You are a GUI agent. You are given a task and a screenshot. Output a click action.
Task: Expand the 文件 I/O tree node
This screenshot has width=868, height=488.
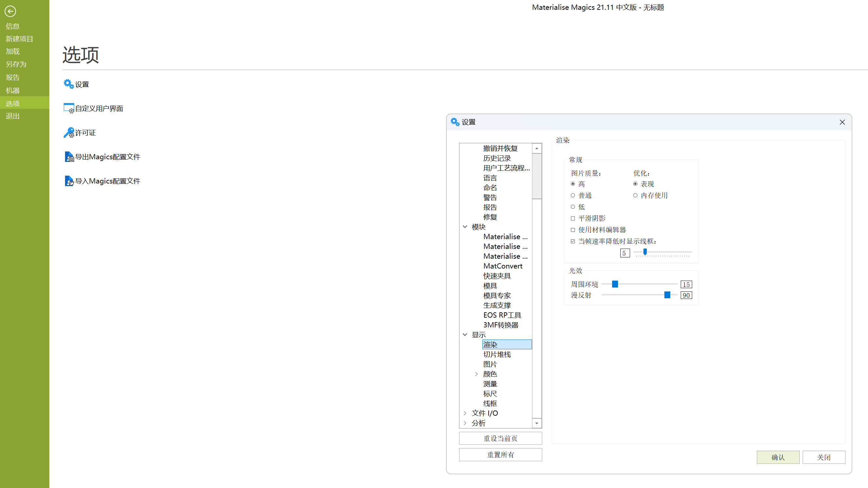(x=465, y=413)
